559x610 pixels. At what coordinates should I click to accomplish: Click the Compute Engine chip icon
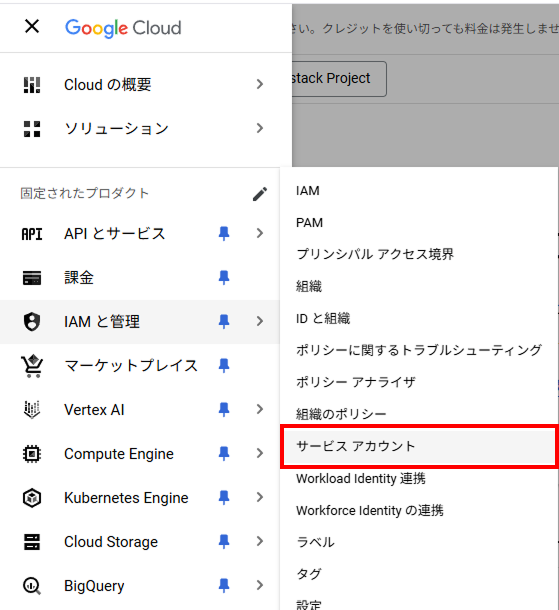(32, 454)
